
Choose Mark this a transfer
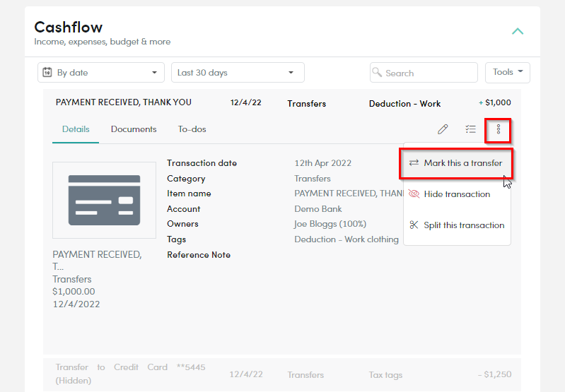click(x=456, y=163)
